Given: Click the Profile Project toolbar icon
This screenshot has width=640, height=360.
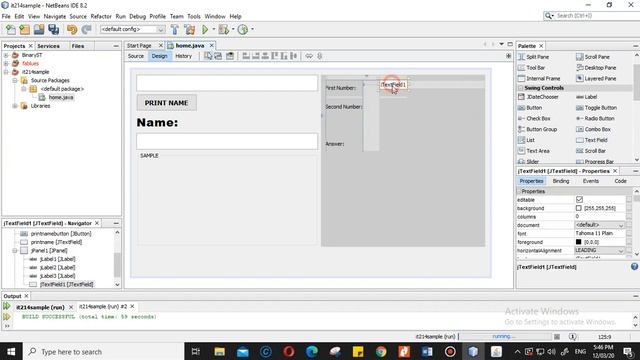Looking at the screenshot, I should [243, 29].
